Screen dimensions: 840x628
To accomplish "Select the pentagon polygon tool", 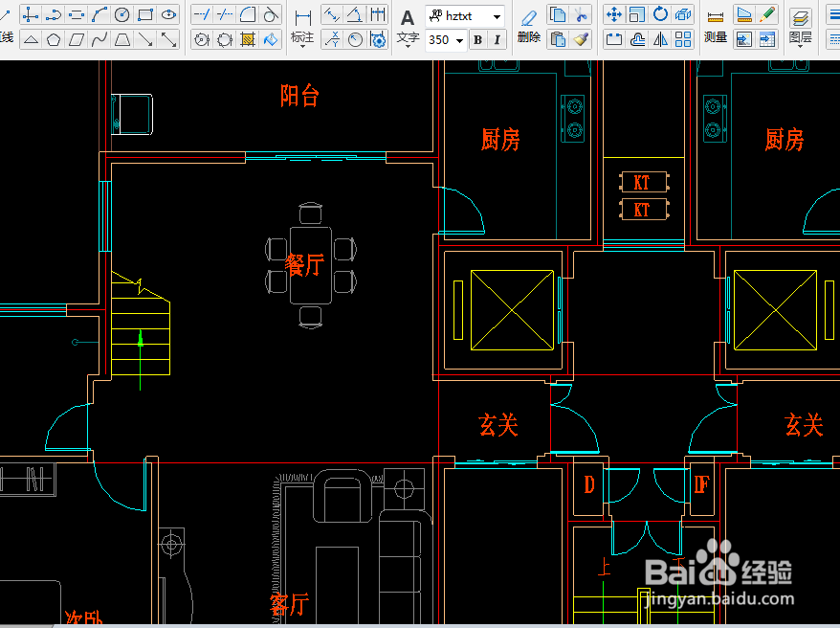I will click(x=54, y=39).
